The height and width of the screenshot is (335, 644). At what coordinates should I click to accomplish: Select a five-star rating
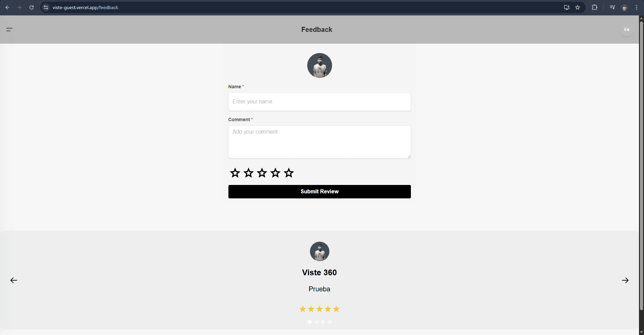coord(288,173)
